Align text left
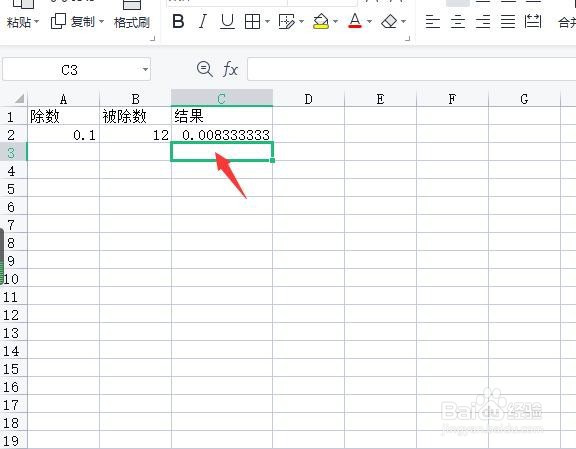Image resolution: width=576 pixels, height=449 pixels. point(433,22)
